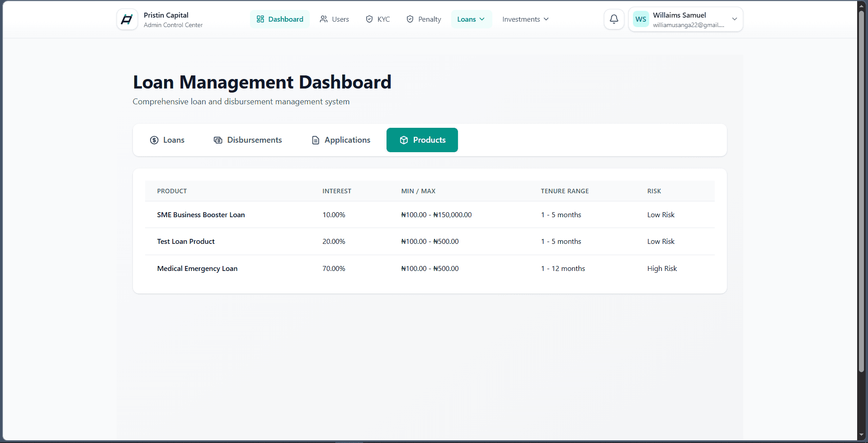Click the 20.00% interest value
This screenshot has height=443, width=868.
pos(334,241)
